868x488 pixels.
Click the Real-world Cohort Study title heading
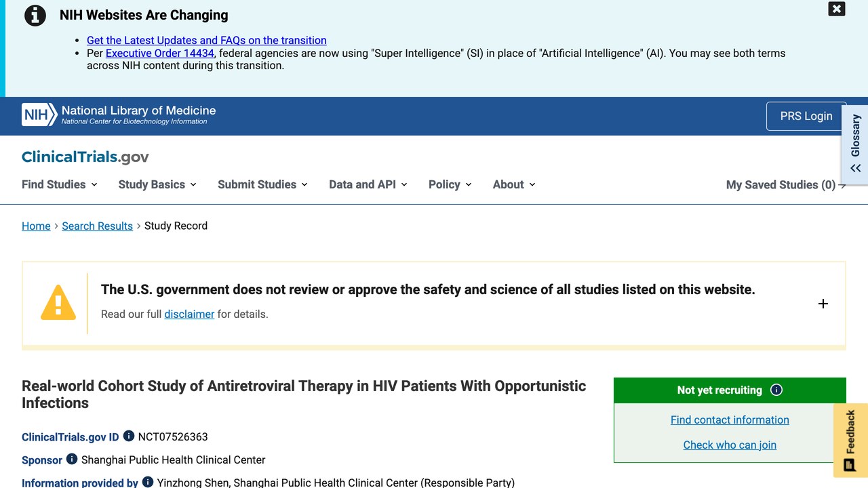point(304,394)
